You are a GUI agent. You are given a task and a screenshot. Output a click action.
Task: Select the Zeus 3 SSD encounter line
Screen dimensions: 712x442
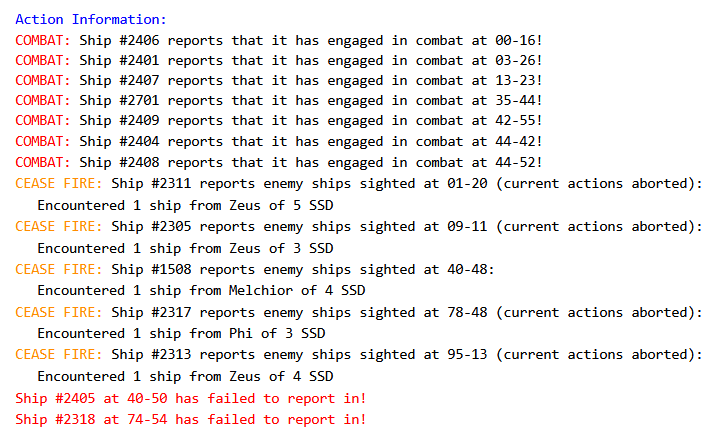185,248
